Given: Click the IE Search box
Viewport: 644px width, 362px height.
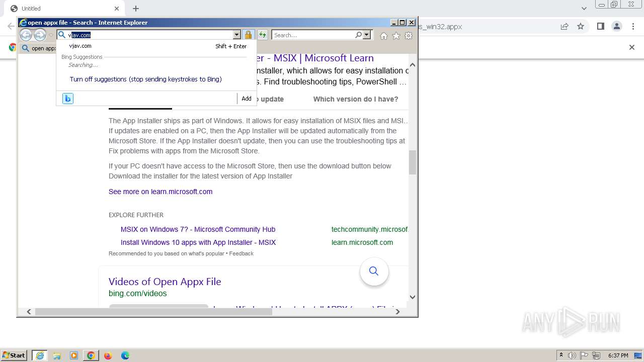Looking at the screenshot, I should (313, 35).
